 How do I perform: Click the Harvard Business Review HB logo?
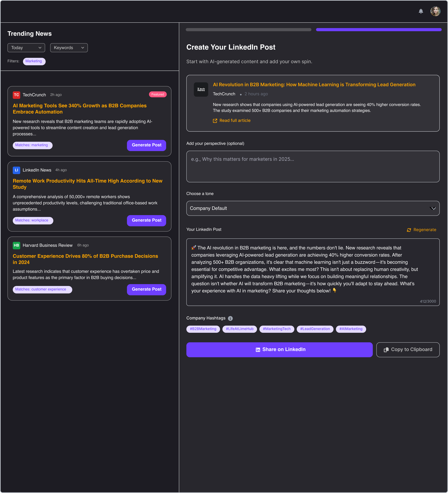point(16,245)
